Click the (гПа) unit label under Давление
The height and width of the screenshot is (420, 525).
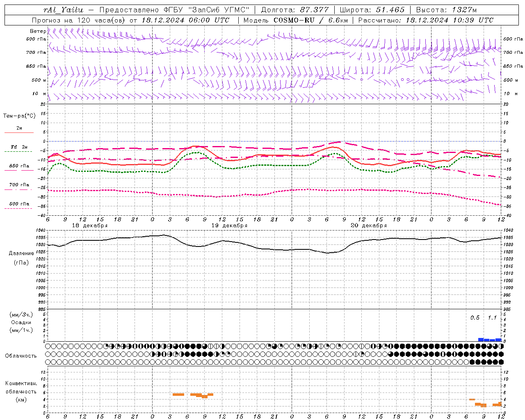click(21, 262)
